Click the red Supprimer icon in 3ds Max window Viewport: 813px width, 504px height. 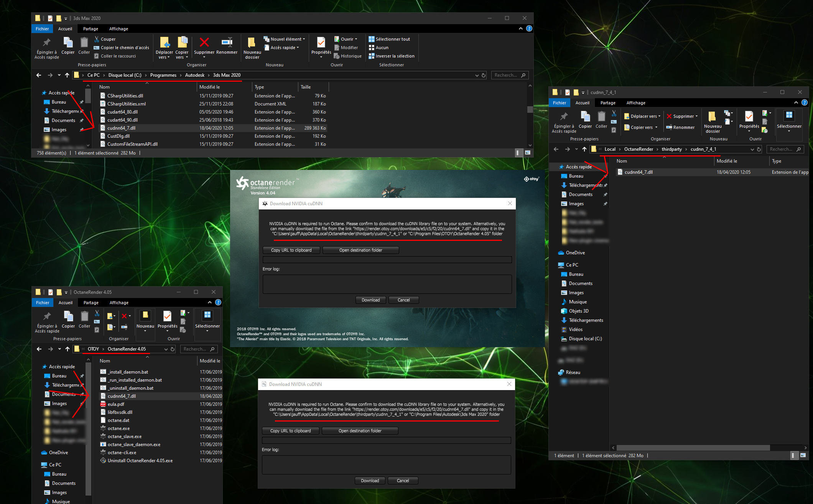pos(204,42)
